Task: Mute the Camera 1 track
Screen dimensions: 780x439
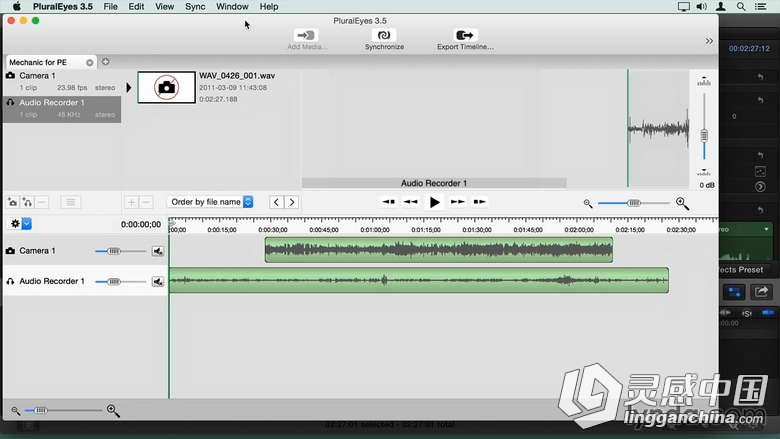Action: pos(158,251)
